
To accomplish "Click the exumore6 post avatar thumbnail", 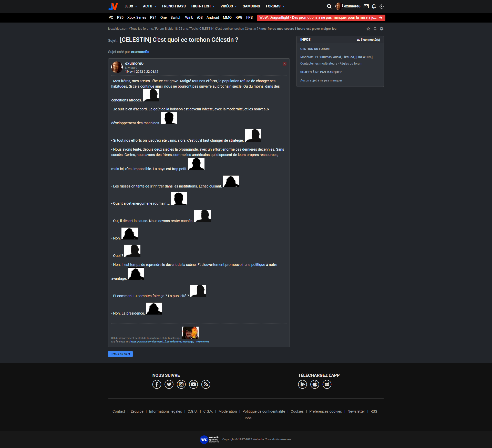I will coord(117,67).
